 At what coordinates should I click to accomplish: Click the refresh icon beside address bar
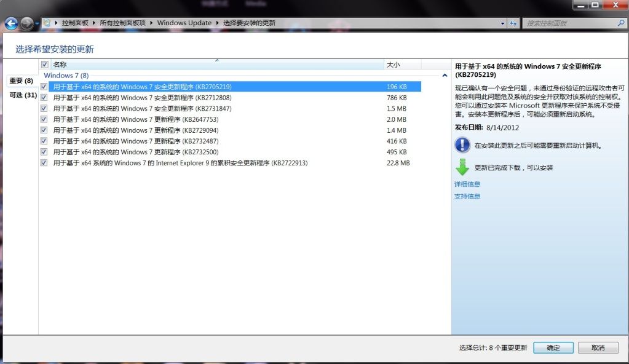point(513,23)
